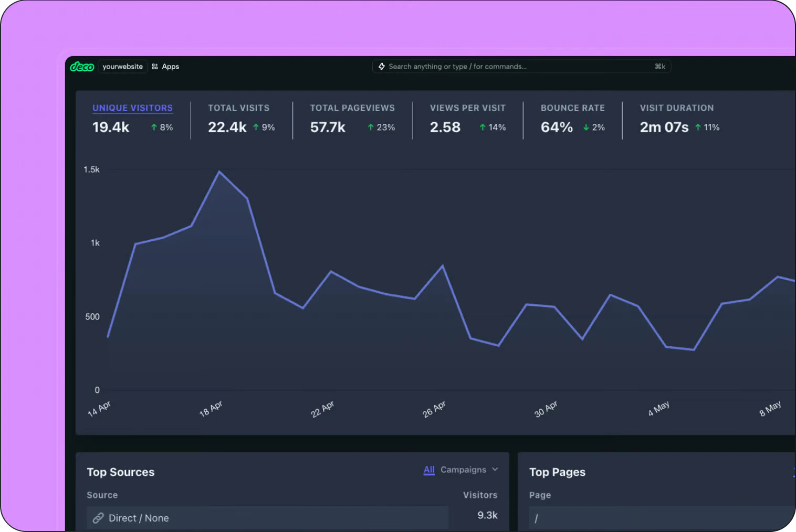Click the link icon beside Direct / None
The width and height of the screenshot is (796, 532).
pos(98,518)
